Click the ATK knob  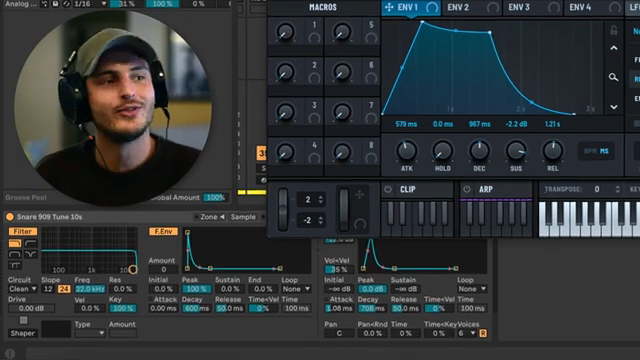tap(406, 151)
